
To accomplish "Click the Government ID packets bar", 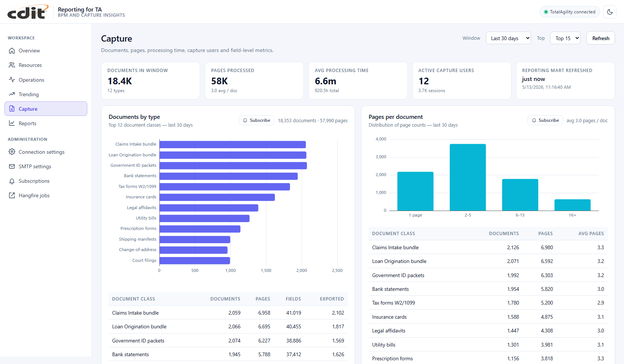I will click(x=233, y=166).
